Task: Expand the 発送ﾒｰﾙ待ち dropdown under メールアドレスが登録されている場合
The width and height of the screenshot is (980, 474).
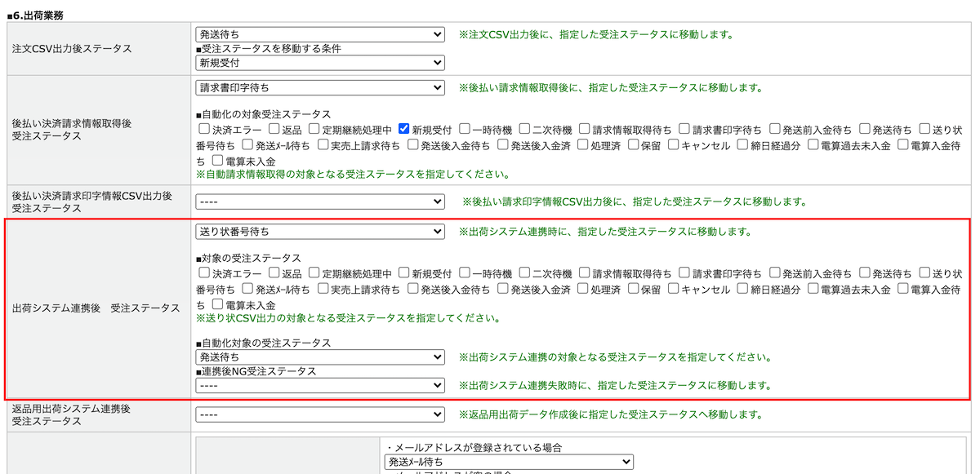Action: pos(509,462)
